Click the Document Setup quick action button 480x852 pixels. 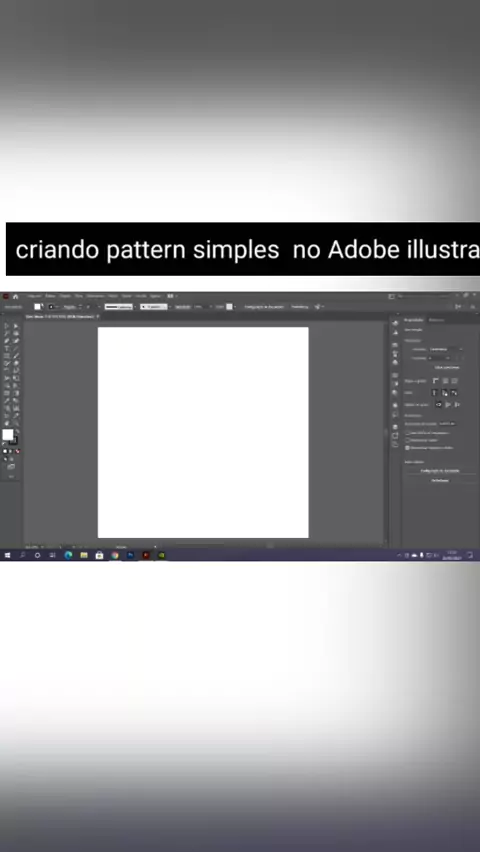[440, 471]
